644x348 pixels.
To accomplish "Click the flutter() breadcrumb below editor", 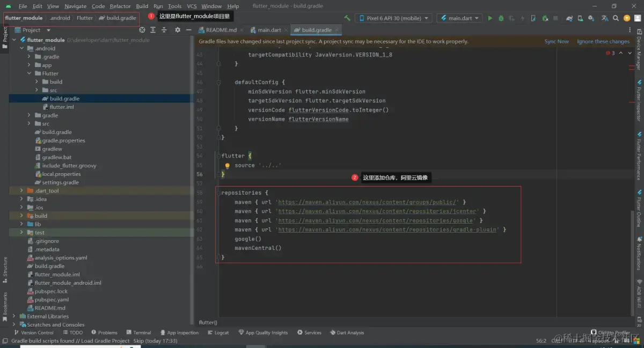I will click(x=208, y=322).
